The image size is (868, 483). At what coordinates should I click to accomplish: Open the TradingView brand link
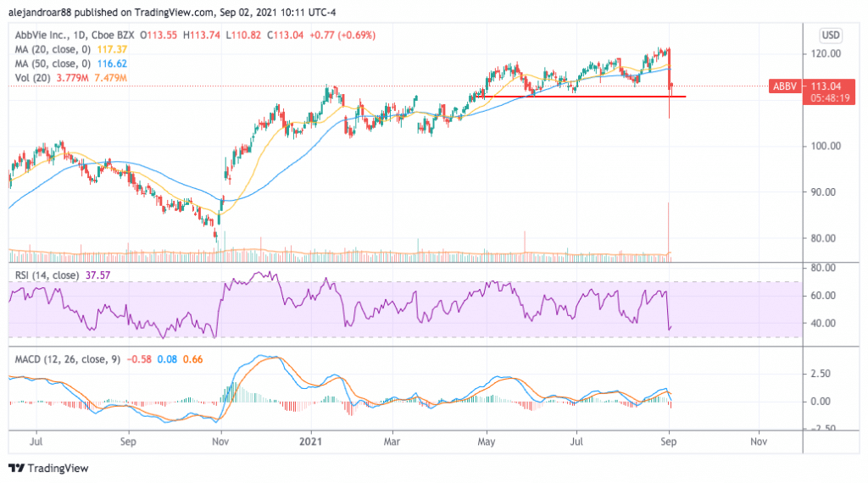click(x=58, y=468)
